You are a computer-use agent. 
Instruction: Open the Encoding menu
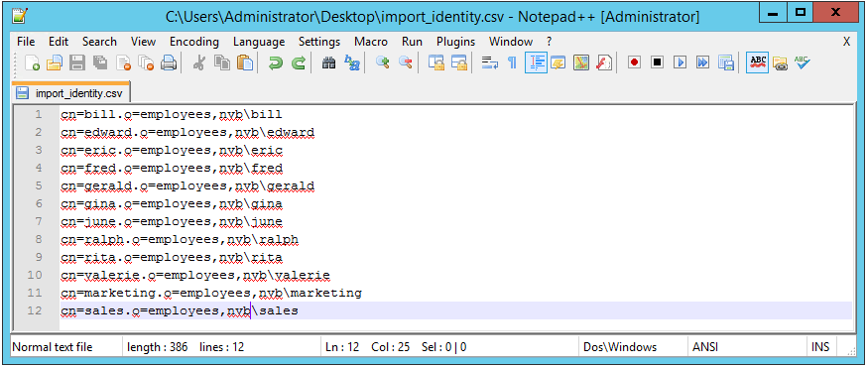(194, 42)
